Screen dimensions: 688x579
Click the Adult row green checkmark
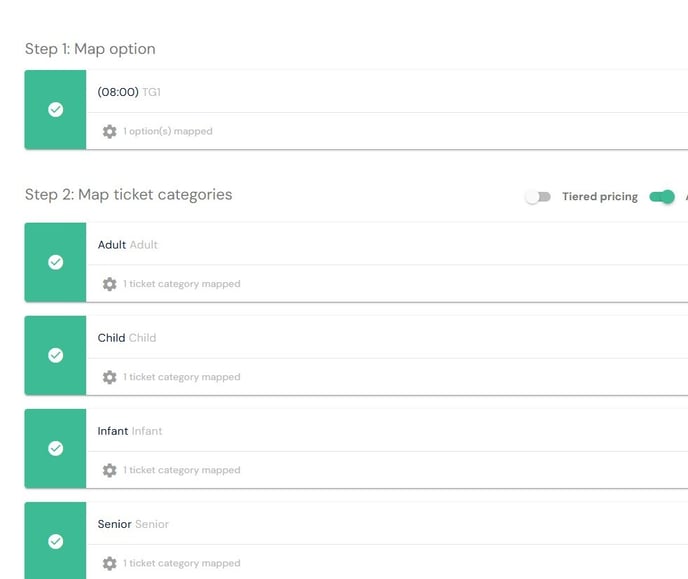56,262
